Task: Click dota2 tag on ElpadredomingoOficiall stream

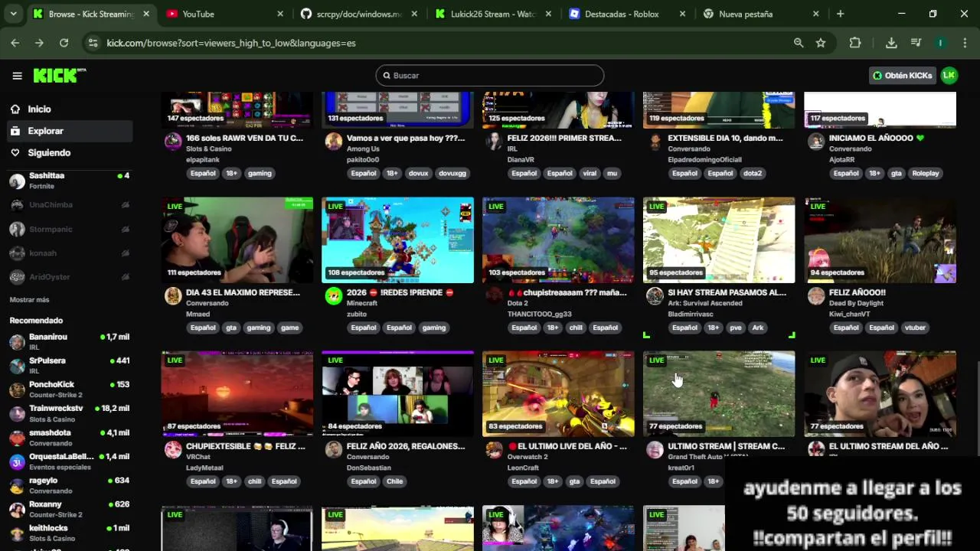Action: point(753,174)
